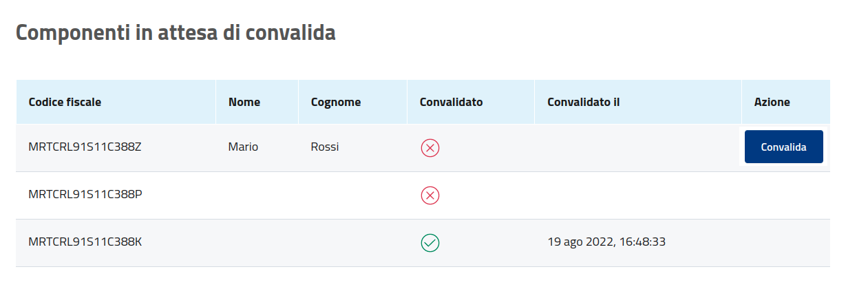The width and height of the screenshot is (868, 298).
Task: Click empty Azione cell of MRTCRL91S11C388K row
Action: click(x=785, y=242)
